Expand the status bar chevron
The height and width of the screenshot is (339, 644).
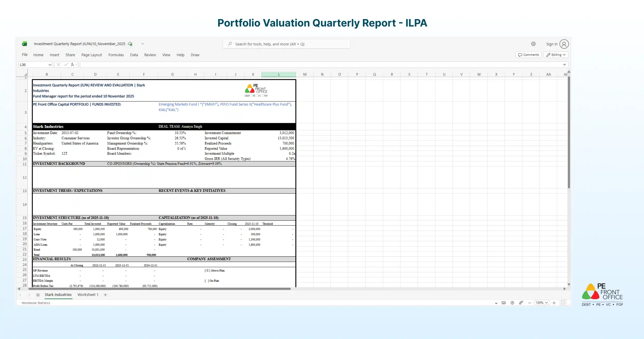[x=496, y=303]
